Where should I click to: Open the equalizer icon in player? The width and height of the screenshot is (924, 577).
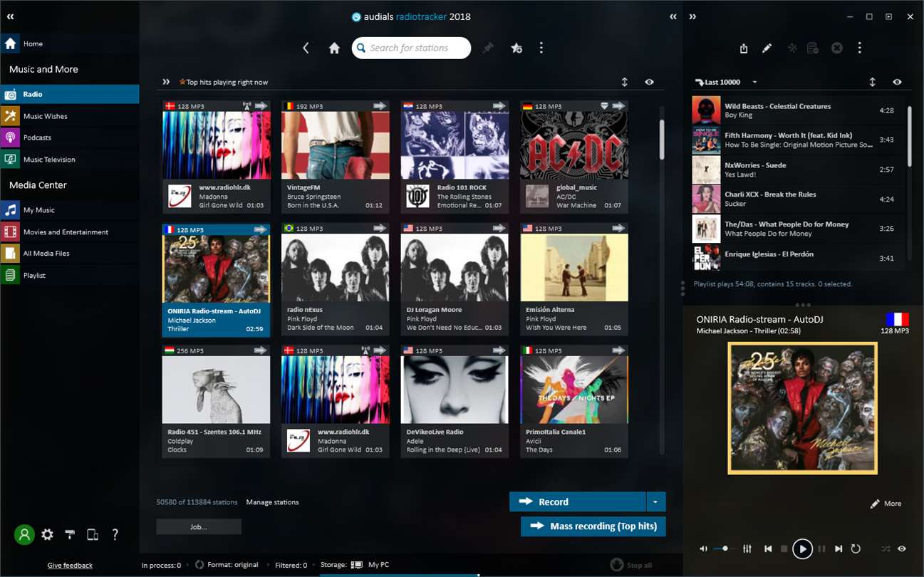pos(747,549)
